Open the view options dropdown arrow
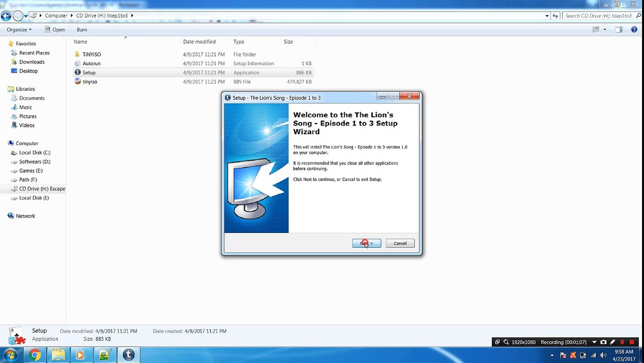 tap(605, 30)
